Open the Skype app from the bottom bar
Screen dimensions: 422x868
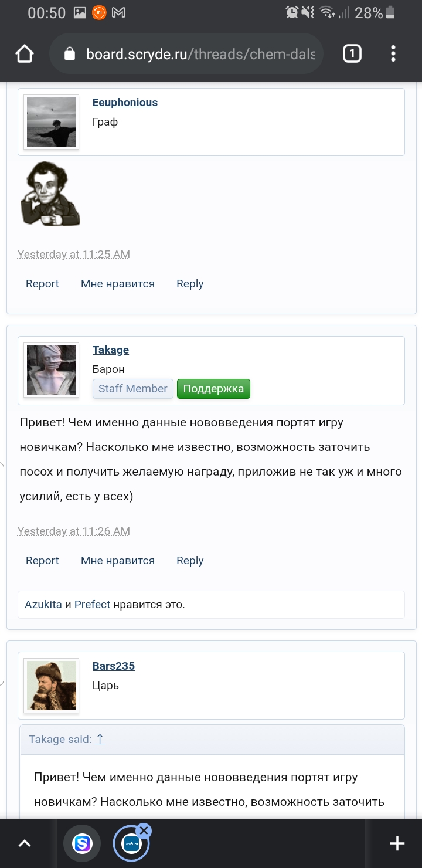tap(82, 843)
